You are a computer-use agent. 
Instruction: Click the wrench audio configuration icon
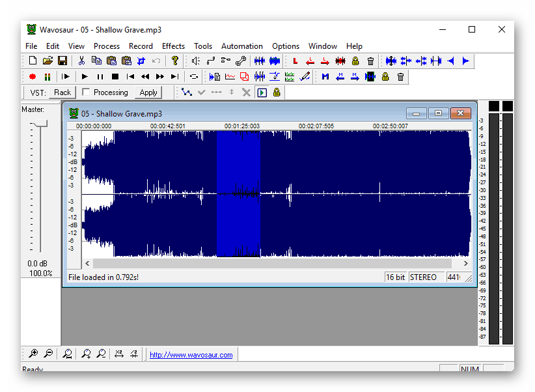[240, 61]
